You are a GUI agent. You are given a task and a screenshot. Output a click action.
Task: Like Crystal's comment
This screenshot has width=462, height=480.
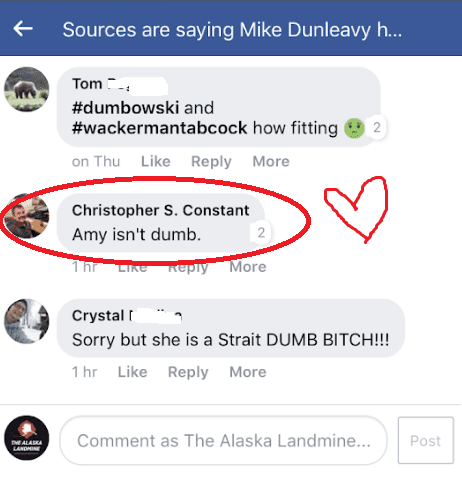coord(132,372)
